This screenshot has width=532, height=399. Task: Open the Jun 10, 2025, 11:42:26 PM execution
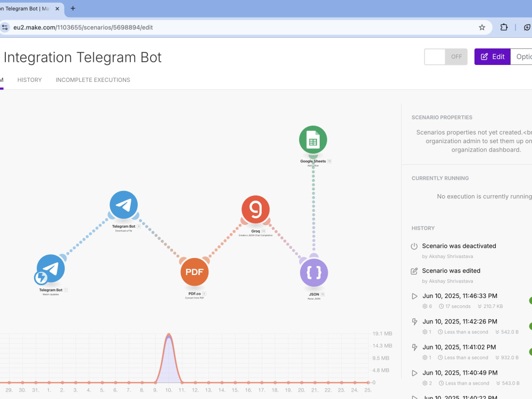pos(460,322)
